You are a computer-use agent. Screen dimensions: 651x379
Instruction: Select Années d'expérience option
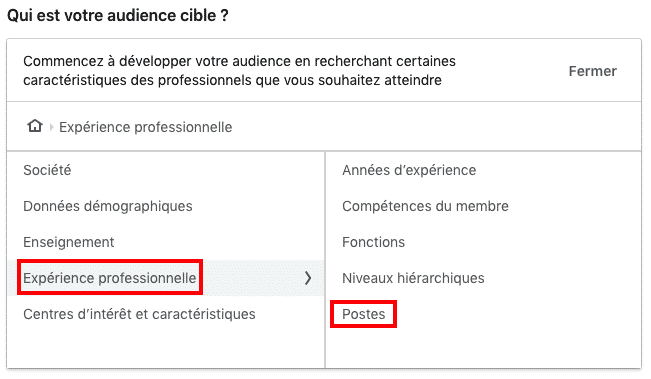pos(409,170)
